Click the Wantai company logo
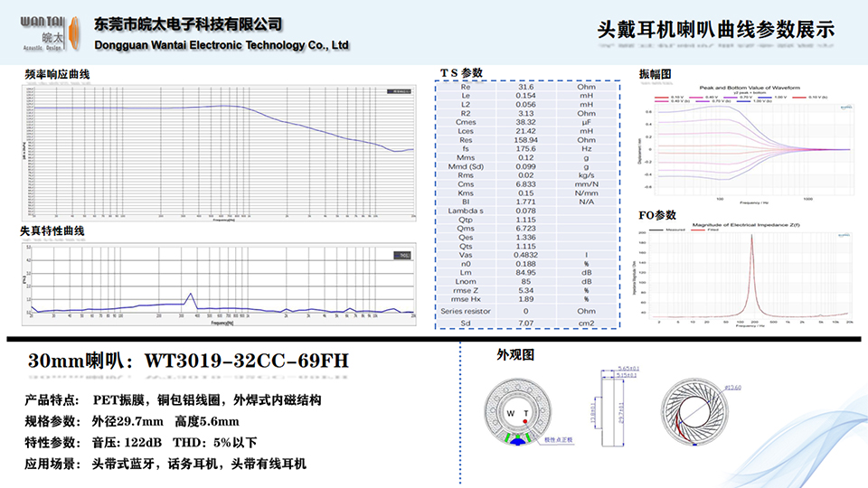The height and width of the screenshot is (488, 868). coord(51,33)
